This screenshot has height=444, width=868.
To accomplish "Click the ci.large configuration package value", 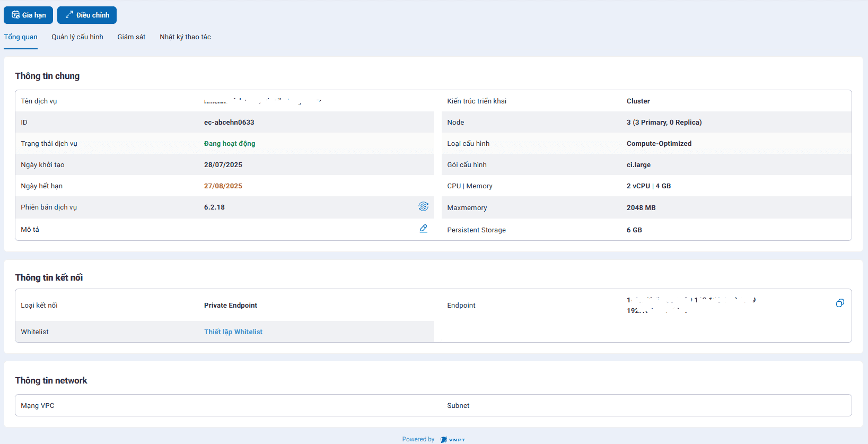I will (638, 165).
